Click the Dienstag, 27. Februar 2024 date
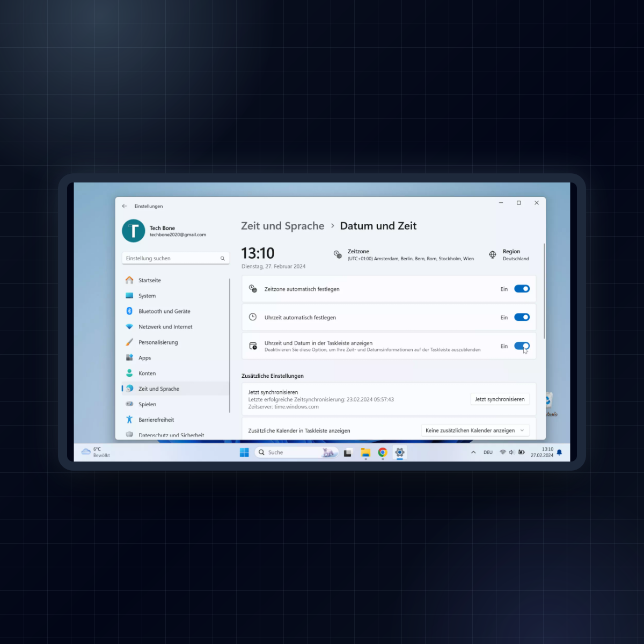The height and width of the screenshot is (644, 644). (274, 266)
